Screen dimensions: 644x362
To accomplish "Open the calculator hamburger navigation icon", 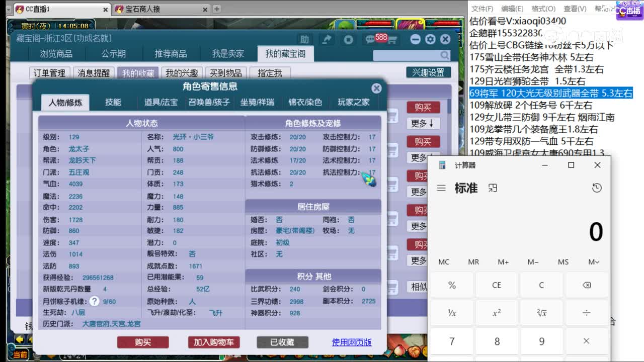I will tap(441, 188).
